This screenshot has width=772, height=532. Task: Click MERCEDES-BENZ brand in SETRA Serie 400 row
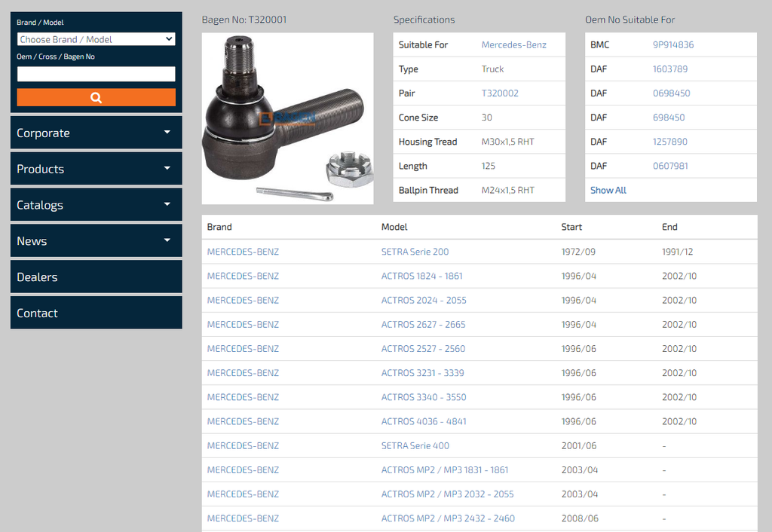coord(244,445)
